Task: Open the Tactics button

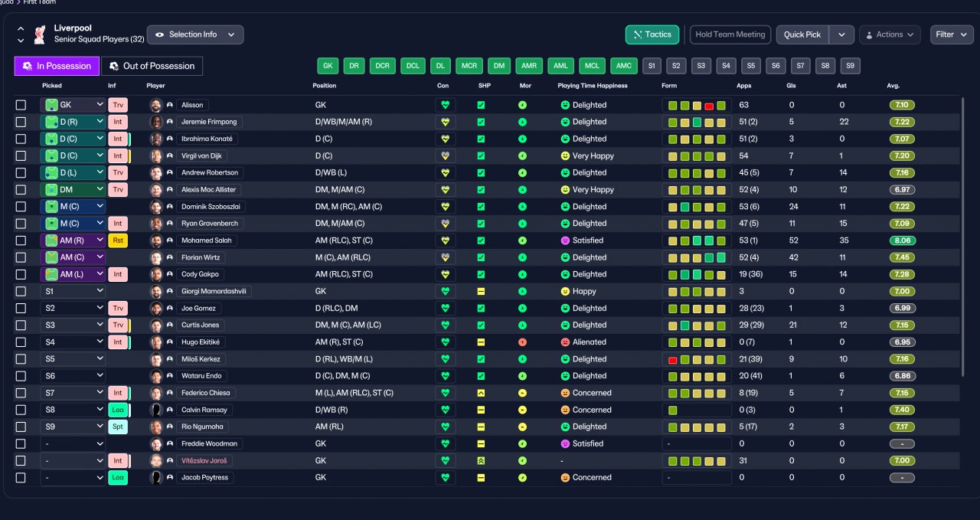Action: click(652, 34)
